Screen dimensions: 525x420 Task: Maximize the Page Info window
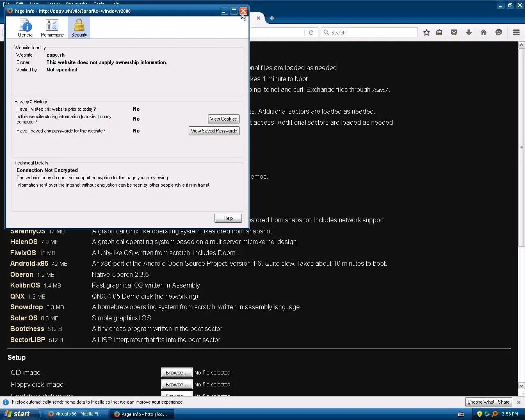234,11
